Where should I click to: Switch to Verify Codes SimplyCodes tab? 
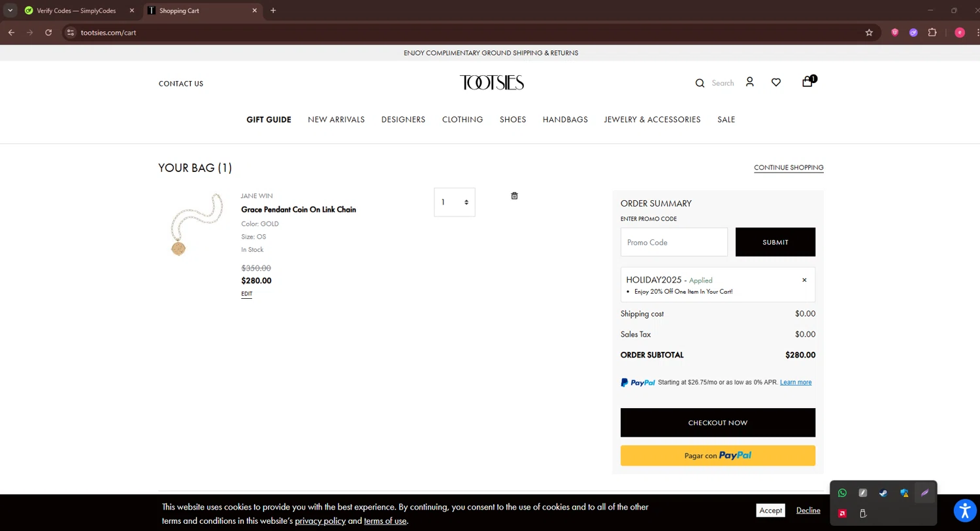77,10
